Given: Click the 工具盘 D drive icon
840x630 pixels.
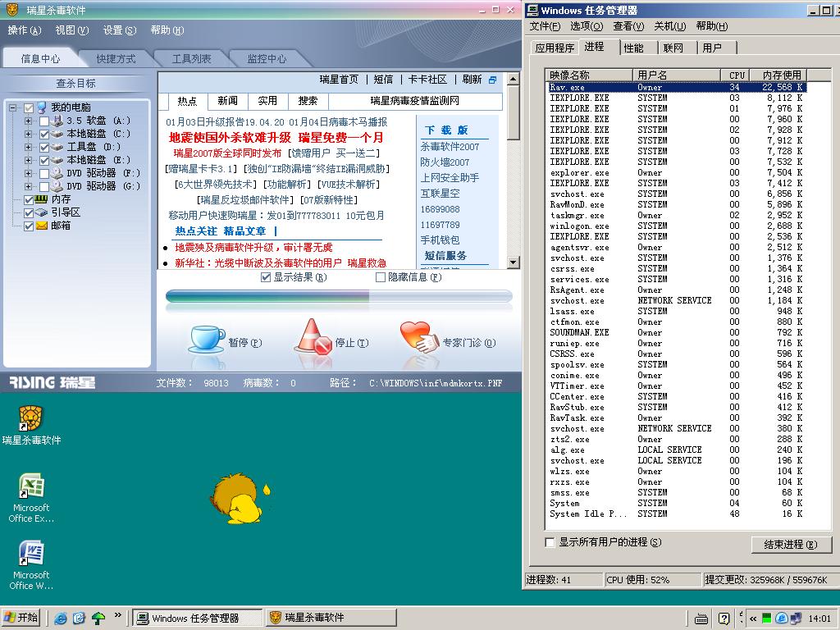Looking at the screenshot, I should pos(57,147).
